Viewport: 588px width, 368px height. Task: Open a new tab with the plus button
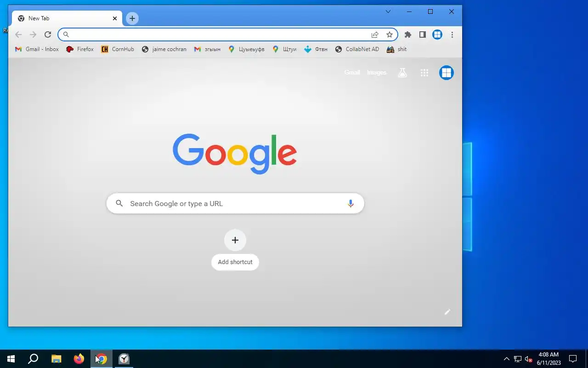coord(132,18)
